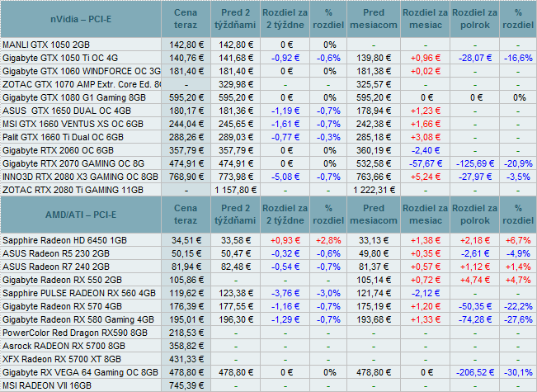Image resolution: width=537 pixels, height=392 pixels.
Task: Select 'Gigabyte RTX 2070 GAMING OC 8G' name
Action: 73,163
